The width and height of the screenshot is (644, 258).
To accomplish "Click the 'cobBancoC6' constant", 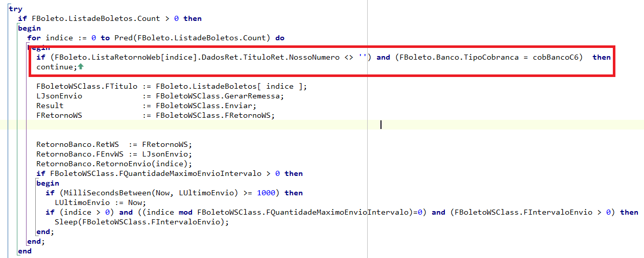I will (x=555, y=57).
